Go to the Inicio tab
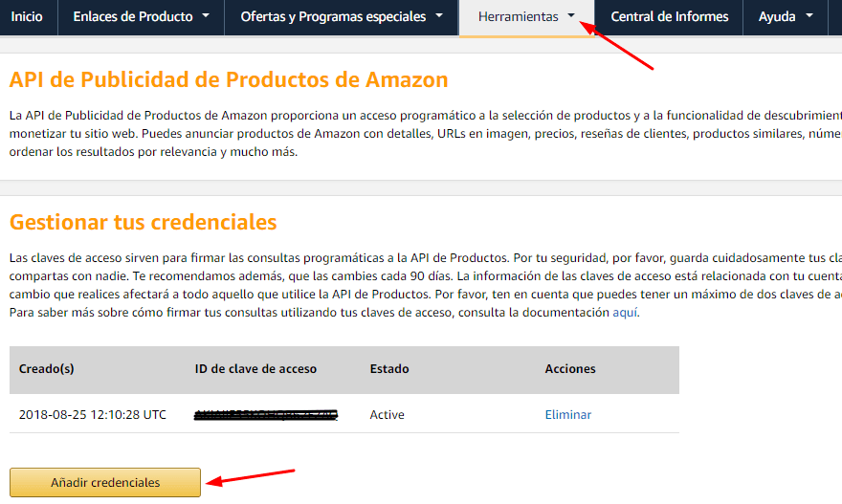This screenshot has height=504, width=842. [27, 16]
